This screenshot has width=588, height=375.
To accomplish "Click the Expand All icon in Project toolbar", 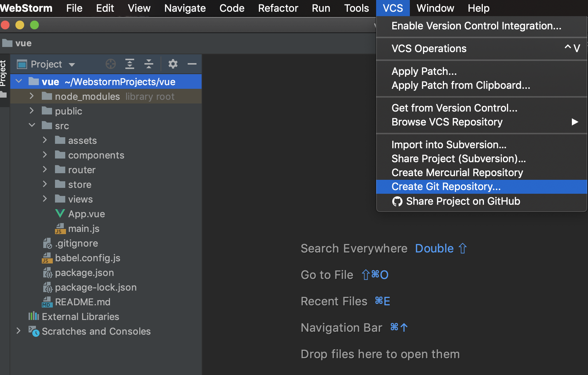I will [x=130, y=64].
